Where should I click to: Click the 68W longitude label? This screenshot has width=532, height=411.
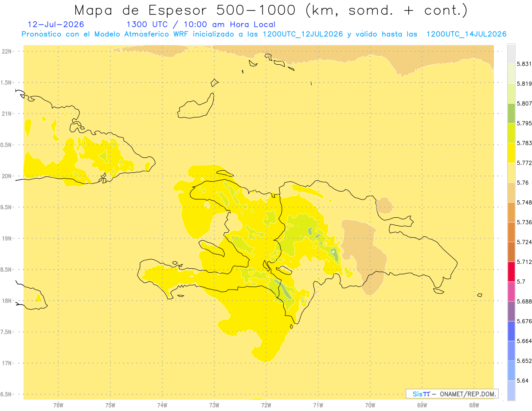(x=474, y=405)
